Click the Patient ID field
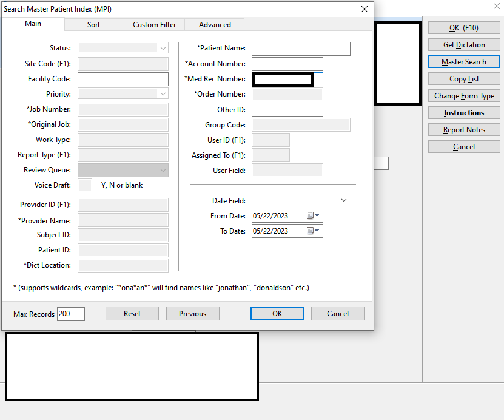This screenshot has height=420, width=504. [123, 250]
